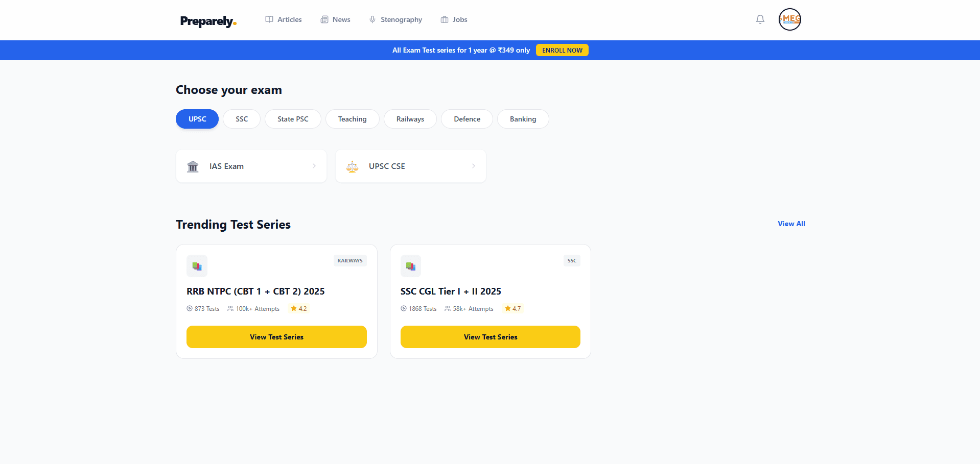Click the SSC CGL test series icon
This screenshot has height=464, width=980.
click(410, 266)
